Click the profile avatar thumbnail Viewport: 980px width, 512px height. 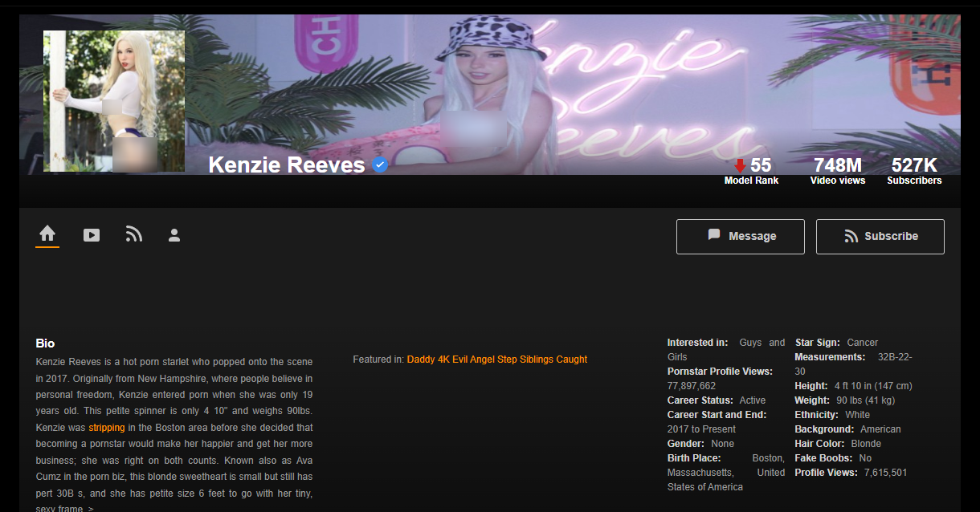pyautogui.click(x=114, y=101)
